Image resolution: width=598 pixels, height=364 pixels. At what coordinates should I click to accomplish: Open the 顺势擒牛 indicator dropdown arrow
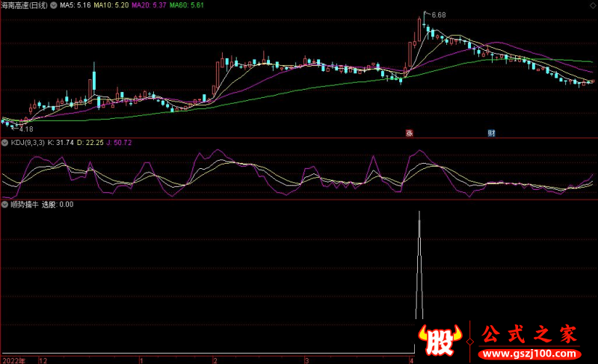coord(5,204)
